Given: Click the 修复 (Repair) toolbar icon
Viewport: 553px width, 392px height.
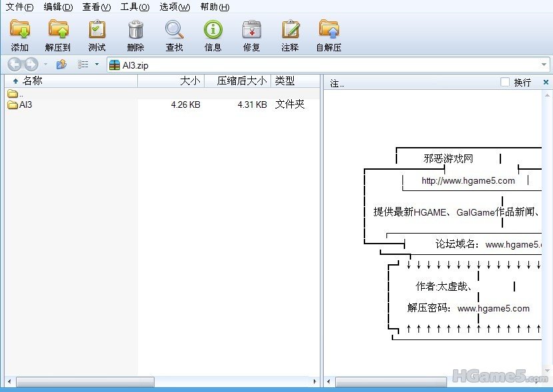Looking at the screenshot, I should coord(251,30).
